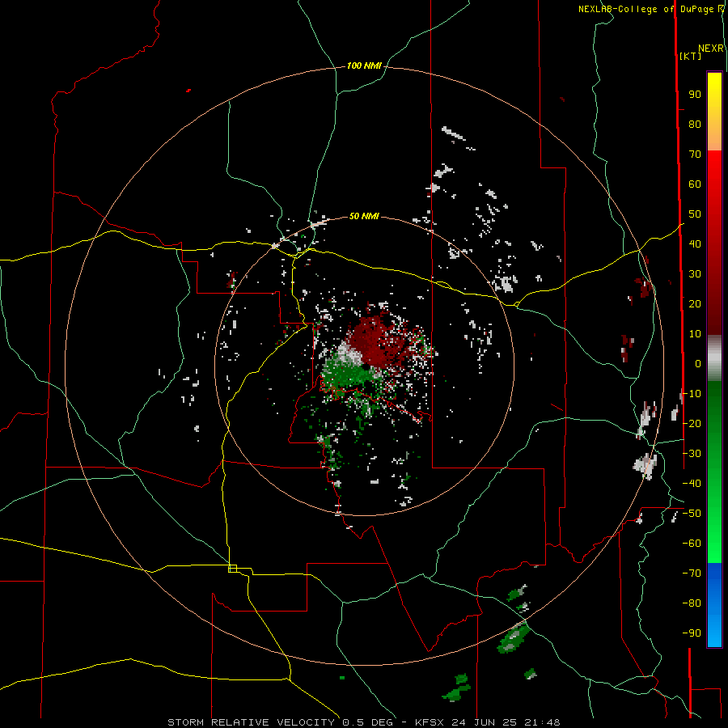Click the 'KFSX' station identifier
Viewport: 728px width, 728px height.
430,722
